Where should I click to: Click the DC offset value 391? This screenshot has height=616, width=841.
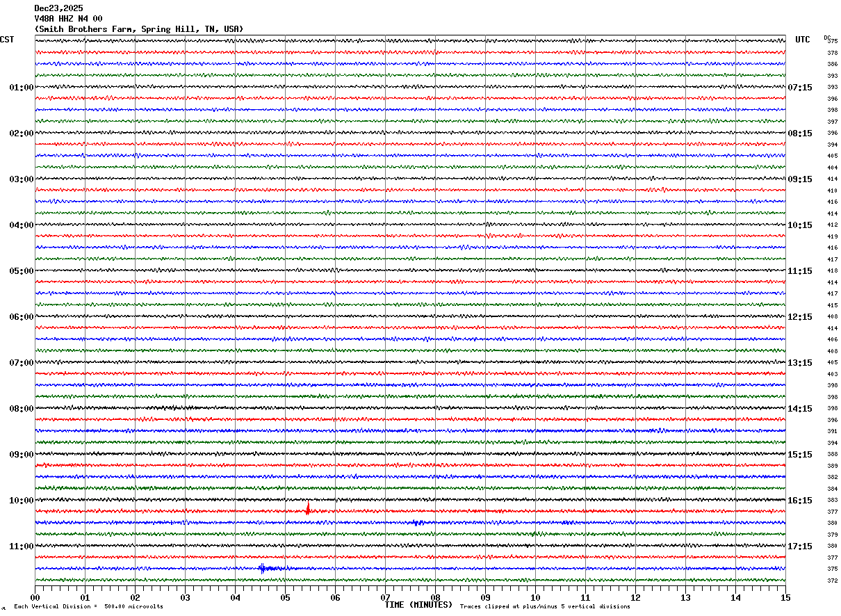[x=832, y=432]
